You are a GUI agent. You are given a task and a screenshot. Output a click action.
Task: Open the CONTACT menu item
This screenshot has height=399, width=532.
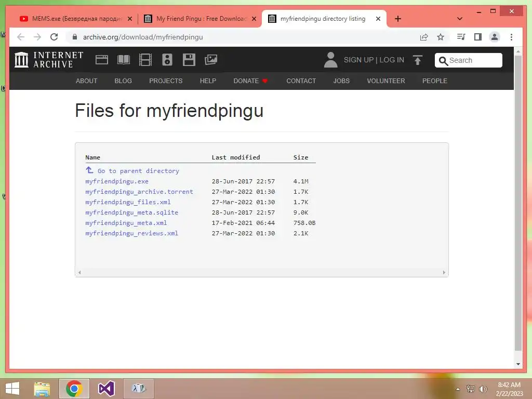pos(301,81)
